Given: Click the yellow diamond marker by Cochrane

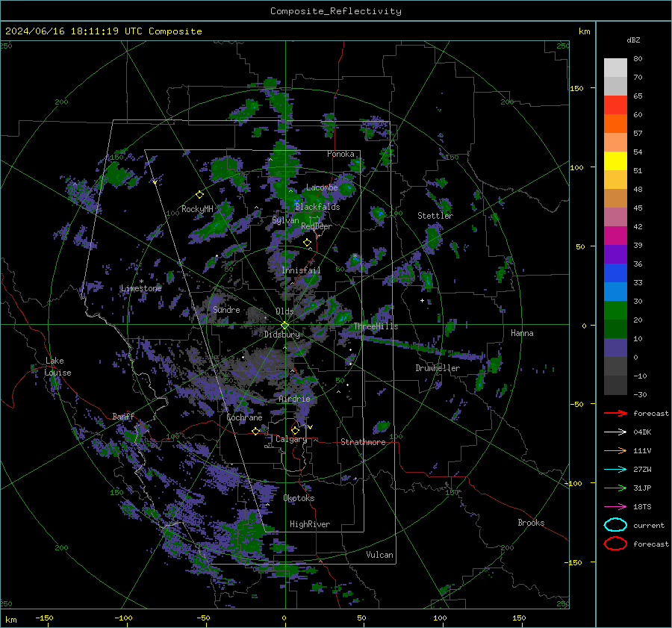Looking at the screenshot, I should 255,431.
